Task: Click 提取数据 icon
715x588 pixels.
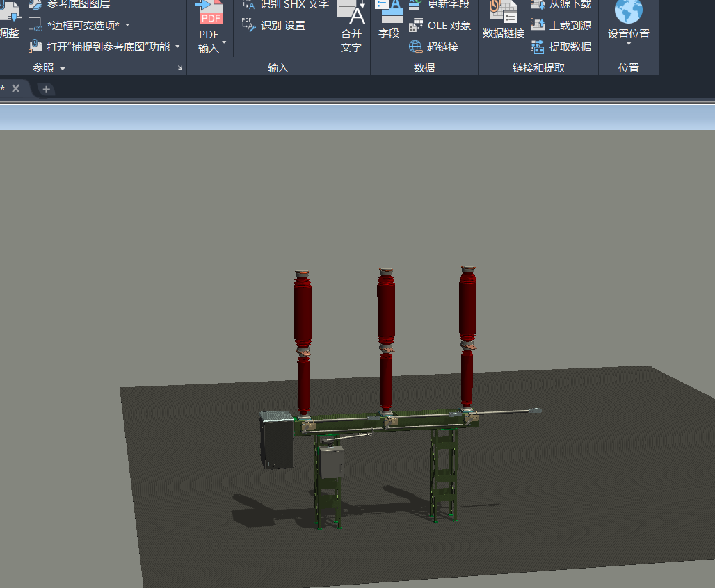Action: tap(538, 47)
